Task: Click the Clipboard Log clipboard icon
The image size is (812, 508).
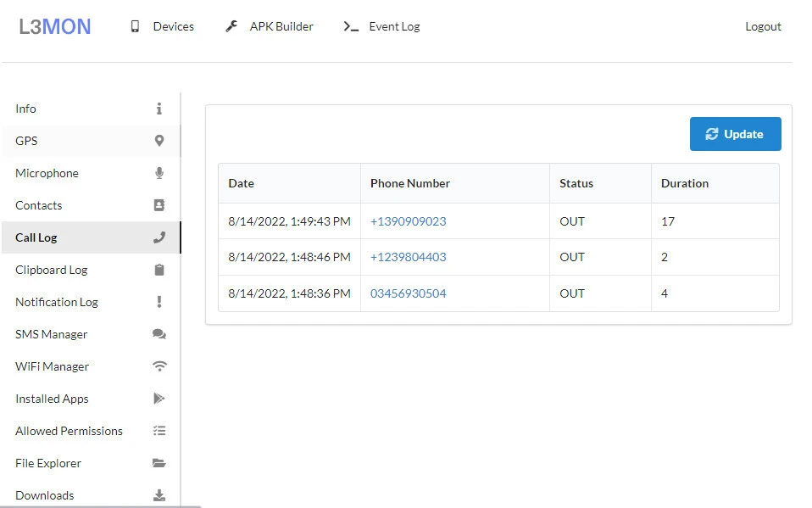Action: [x=159, y=270]
